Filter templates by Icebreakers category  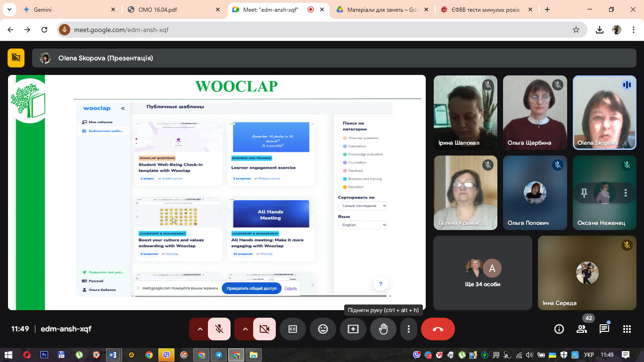click(x=357, y=146)
